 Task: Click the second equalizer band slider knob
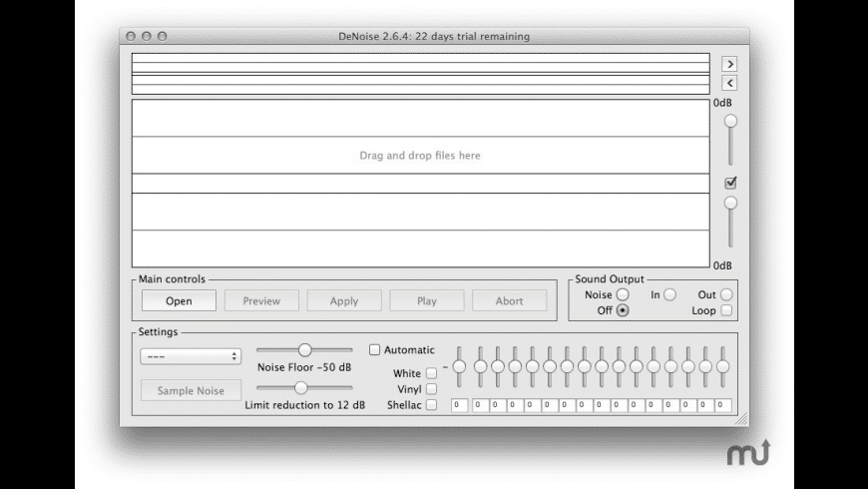[x=481, y=366]
